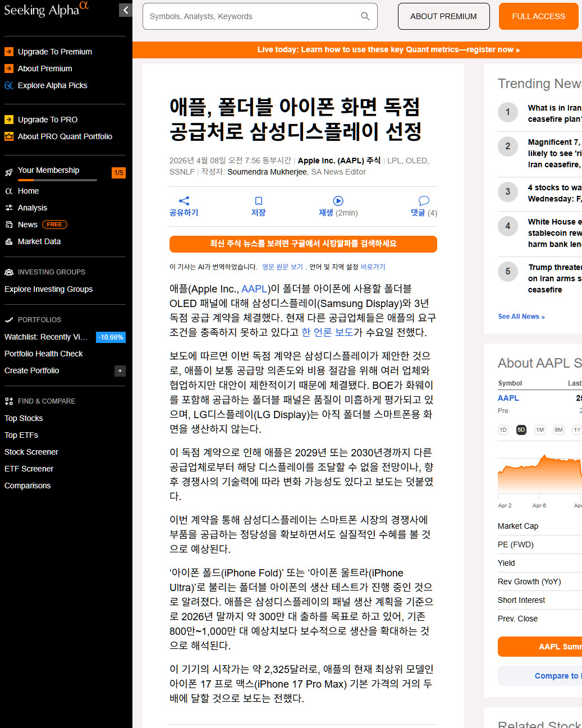The height and width of the screenshot is (728, 582).
Task: Click the Home alpha icon
Action: pos(9,191)
